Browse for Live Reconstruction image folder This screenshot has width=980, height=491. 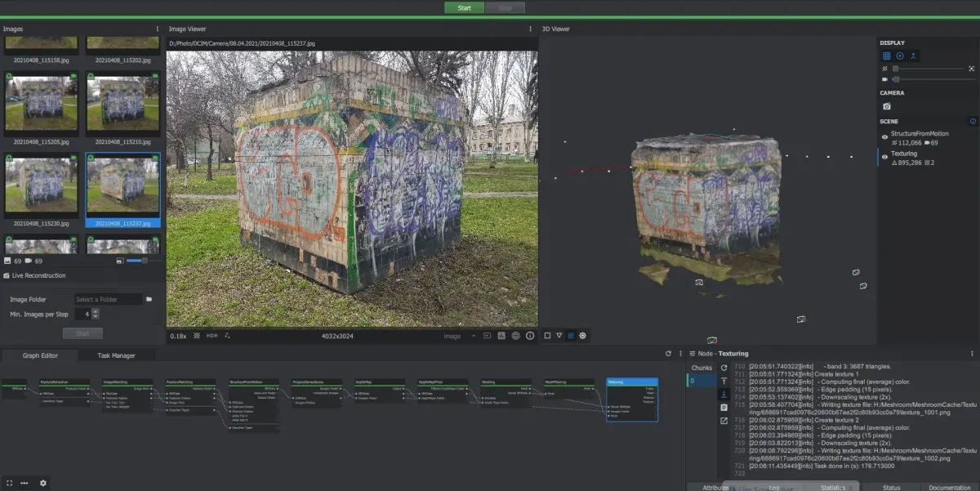[149, 299]
